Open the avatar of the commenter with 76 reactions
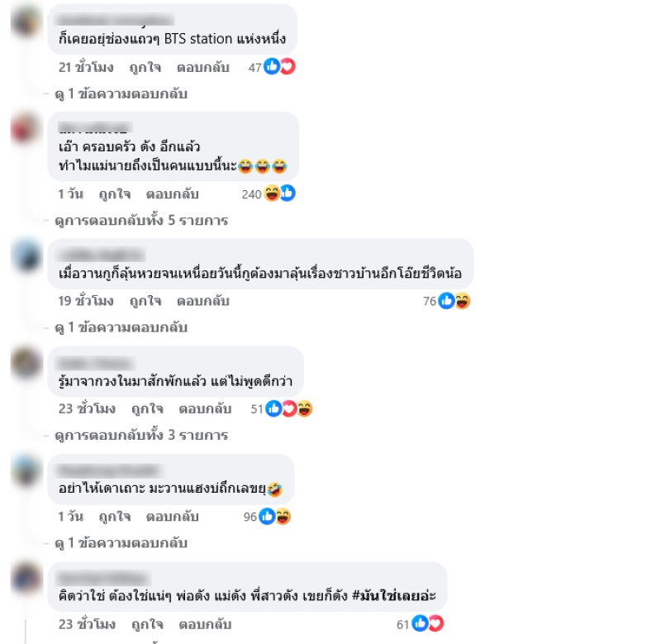The image size is (661, 644). click(x=26, y=255)
